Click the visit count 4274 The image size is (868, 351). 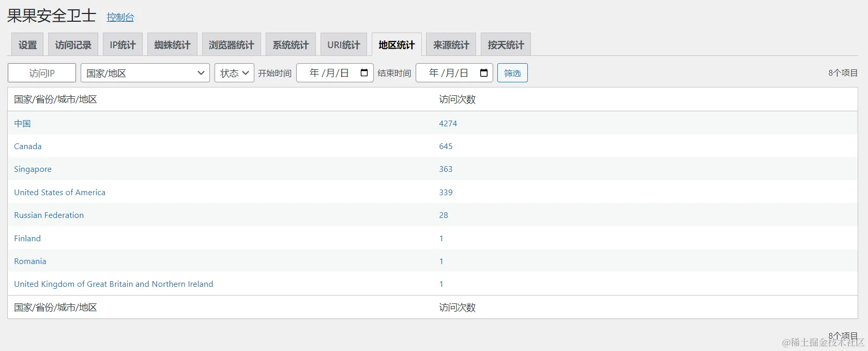pyautogui.click(x=448, y=123)
